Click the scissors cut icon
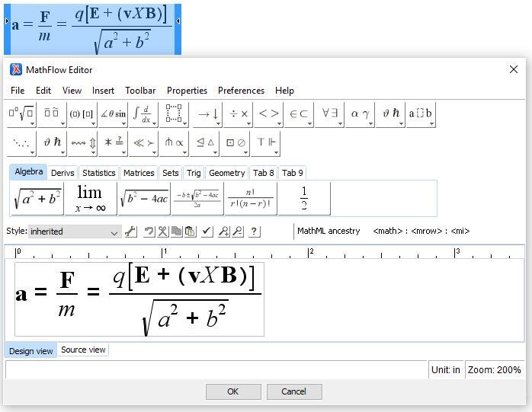Image resolution: width=532 pixels, height=412 pixels. pos(162,232)
